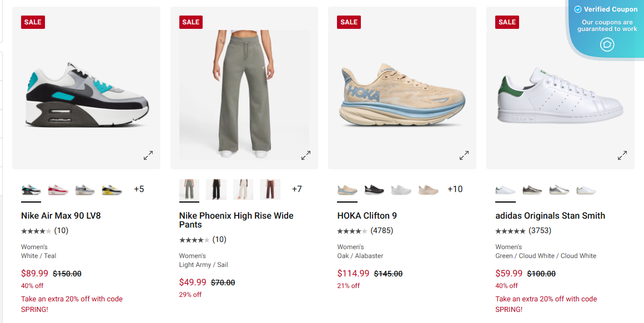Click the SALE badge on the HOKA Clifton 9

pos(349,22)
